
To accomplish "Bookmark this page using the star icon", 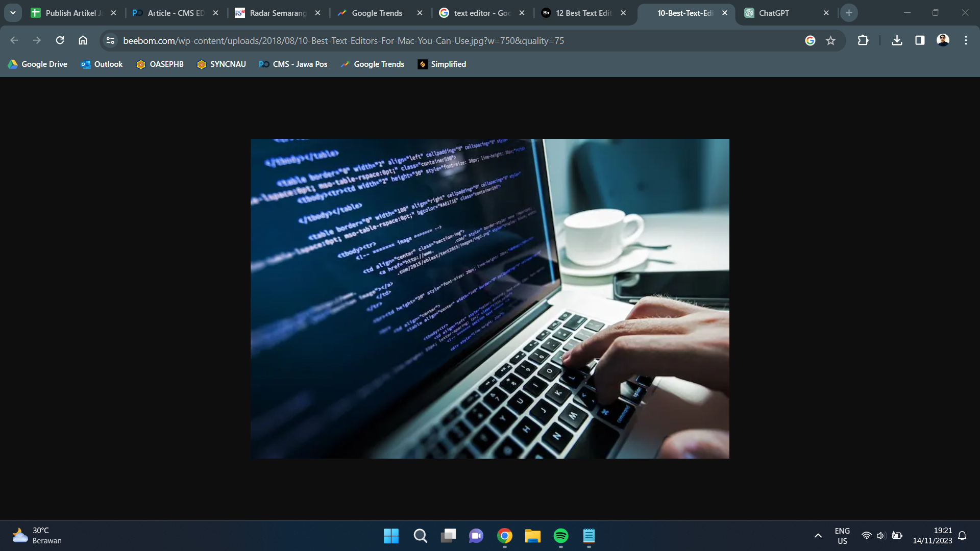I will click(x=832, y=40).
